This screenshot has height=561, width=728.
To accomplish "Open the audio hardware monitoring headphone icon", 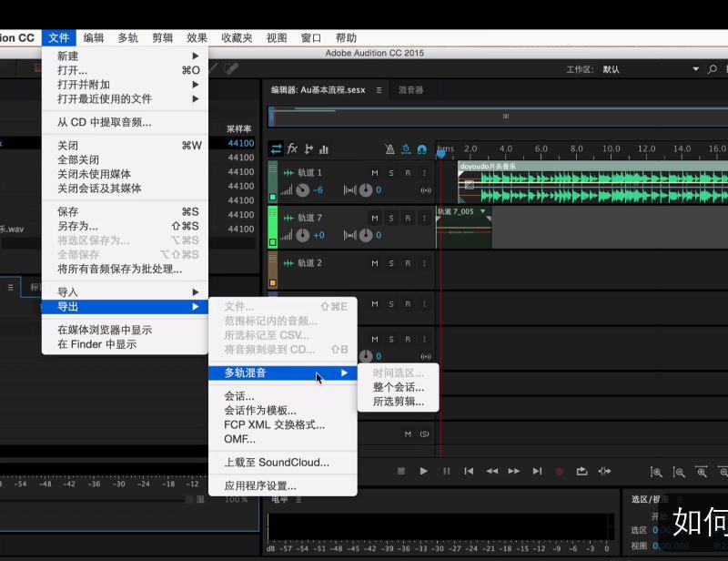I will coord(421,148).
